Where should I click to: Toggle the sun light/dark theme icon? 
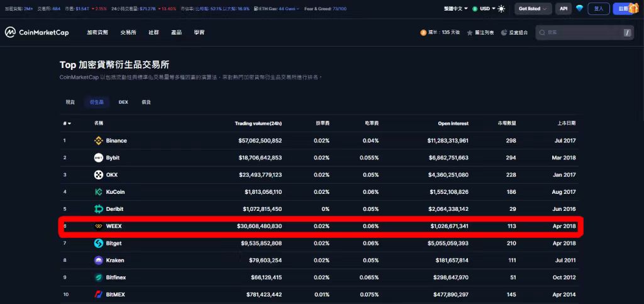pyautogui.click(x=501, y=9)
